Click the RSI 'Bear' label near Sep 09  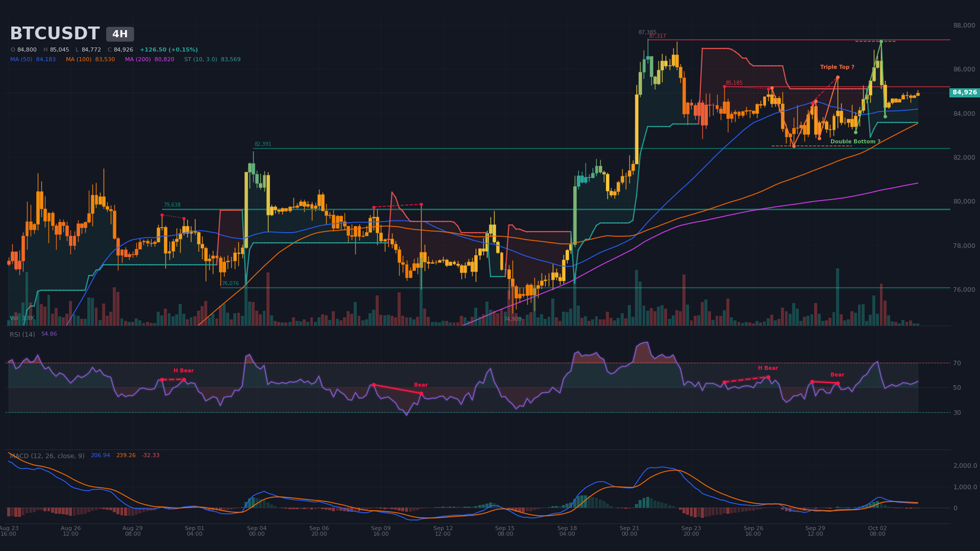[x=421, y=385]
